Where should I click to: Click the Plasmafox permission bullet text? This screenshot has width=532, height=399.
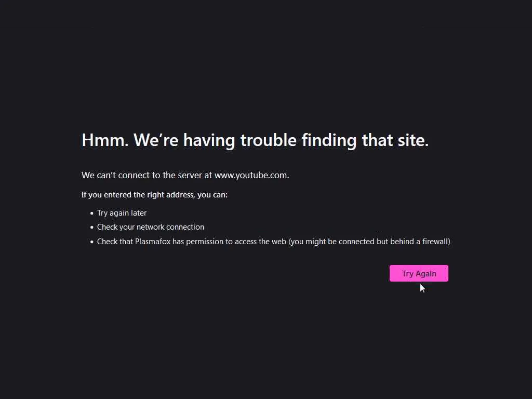(x=273, y=242)
